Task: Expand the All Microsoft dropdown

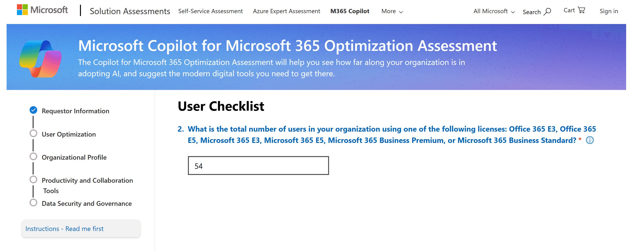Action: (494, 11)
